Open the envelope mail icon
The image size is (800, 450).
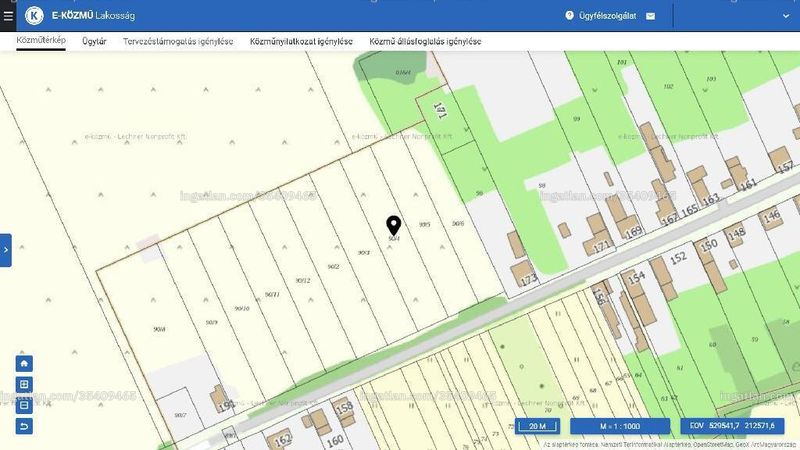pos(651,16)
